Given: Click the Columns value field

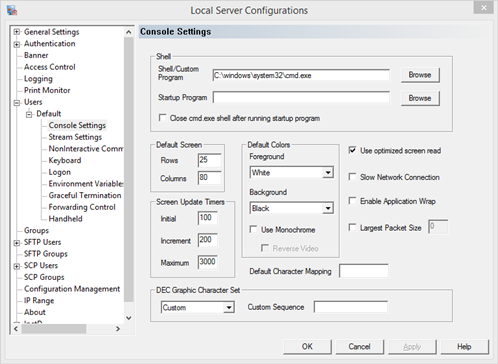Looking at the screenshot, I should (x=209, y=177).
